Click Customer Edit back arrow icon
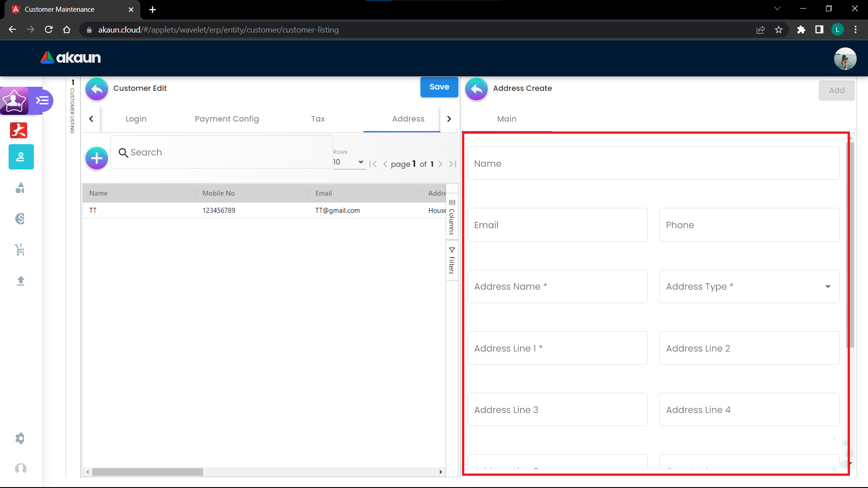868x488 pixels. (x=96, y=89)
